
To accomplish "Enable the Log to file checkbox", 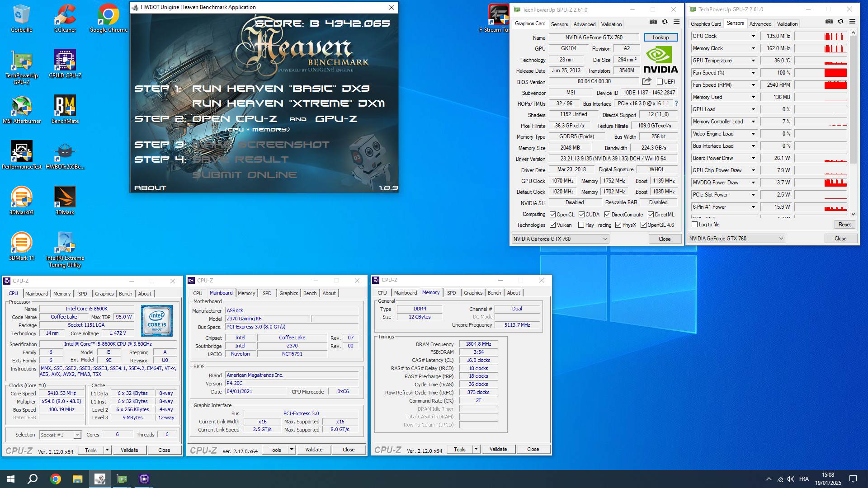I will (x=695, y=225).
